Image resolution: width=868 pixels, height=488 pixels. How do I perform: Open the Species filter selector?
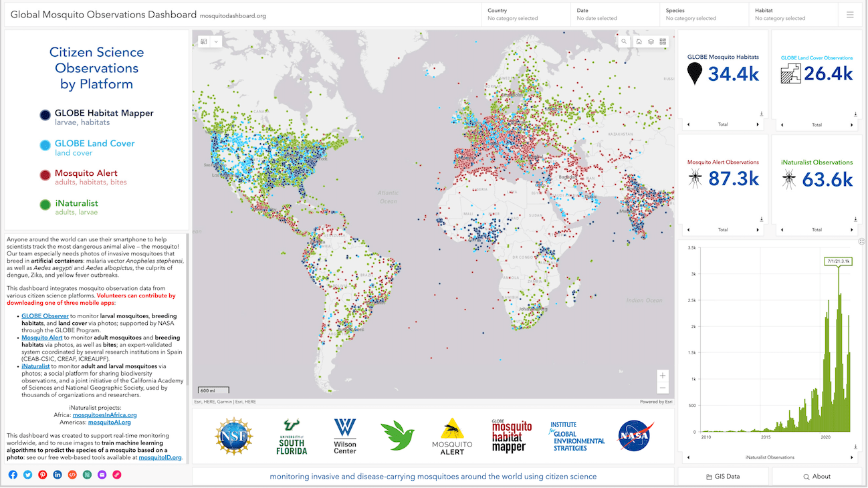(703, 14)
